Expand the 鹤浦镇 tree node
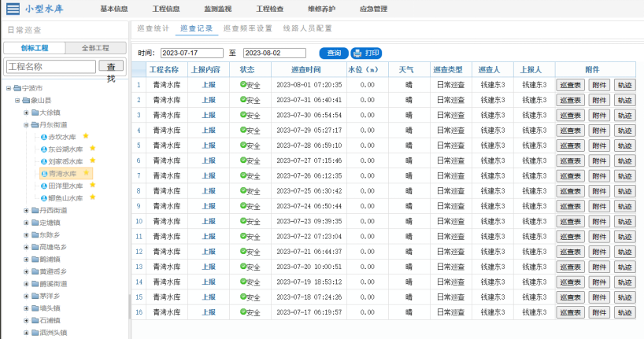 [x=26, y=260]
